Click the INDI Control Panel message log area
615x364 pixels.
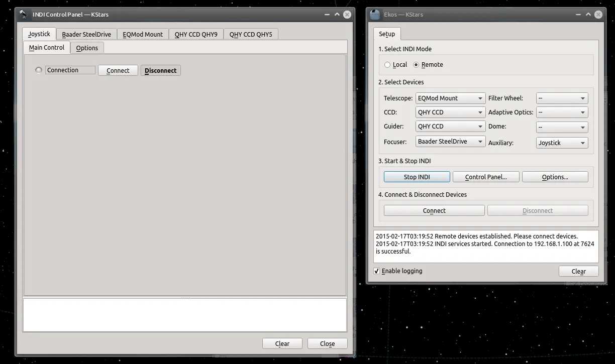coord(185,315)
